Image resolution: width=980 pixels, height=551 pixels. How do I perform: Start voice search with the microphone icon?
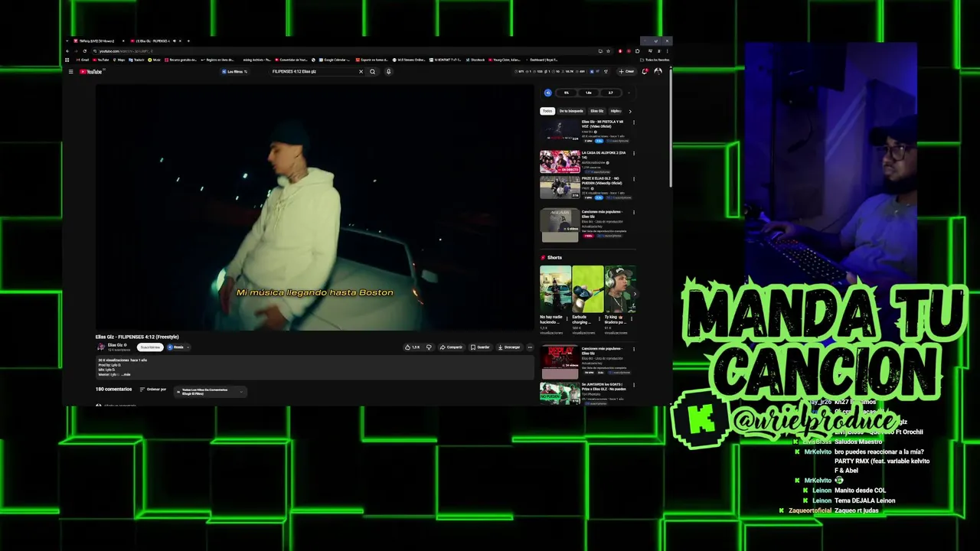388,72
